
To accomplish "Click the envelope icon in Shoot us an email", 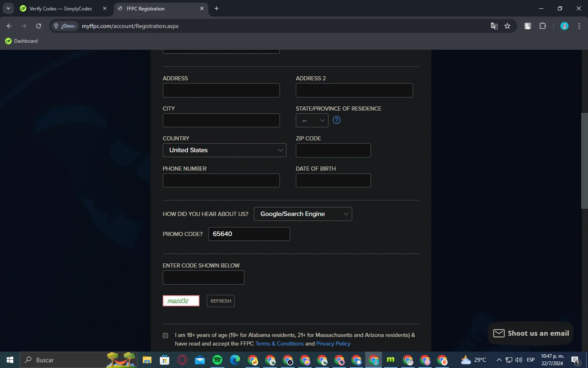I will pyautogui.click(x=499, y=333).
